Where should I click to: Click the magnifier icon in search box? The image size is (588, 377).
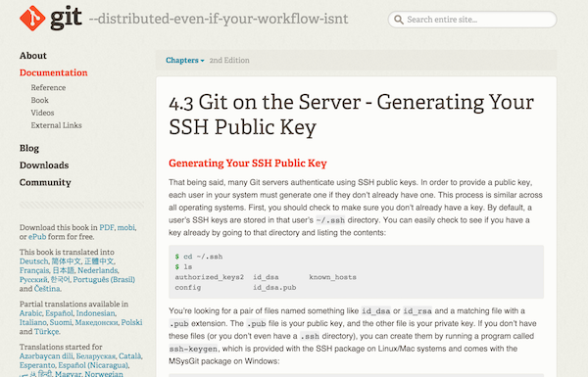click(x=399, y=20)
